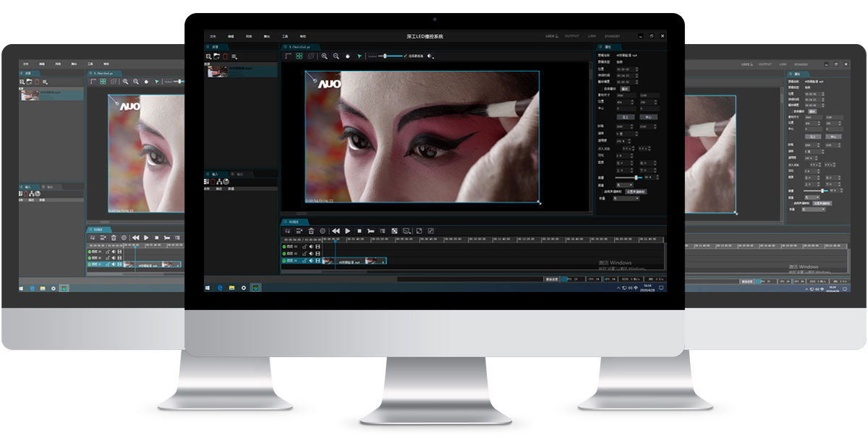
Task: Open the bottom dropdown in center properties panel
Action: 626,197
